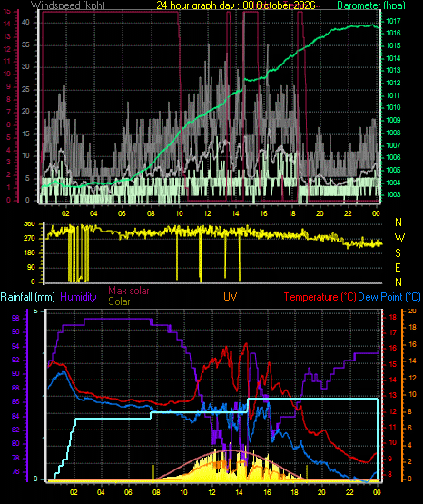Select the 270 wind direction axis value
This screenshot has width=423, height=504.
click(x=29, y=239)
